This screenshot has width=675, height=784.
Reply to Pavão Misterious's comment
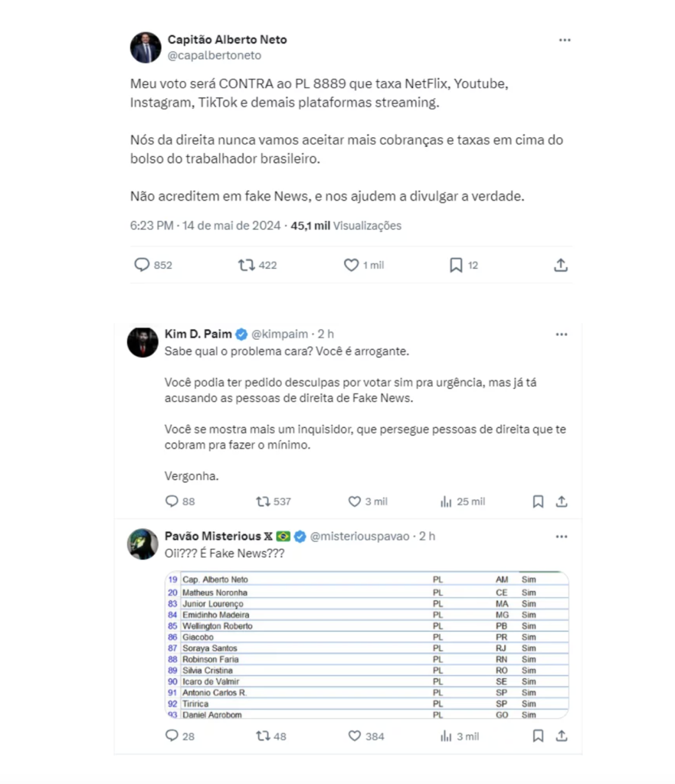pyautogui.click(x=171, y=736)
